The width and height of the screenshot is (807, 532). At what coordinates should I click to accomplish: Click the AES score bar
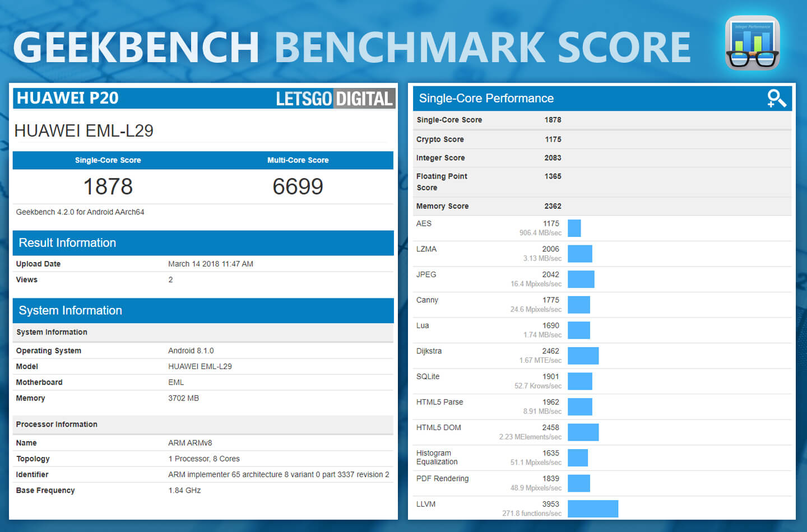point(574,228)
